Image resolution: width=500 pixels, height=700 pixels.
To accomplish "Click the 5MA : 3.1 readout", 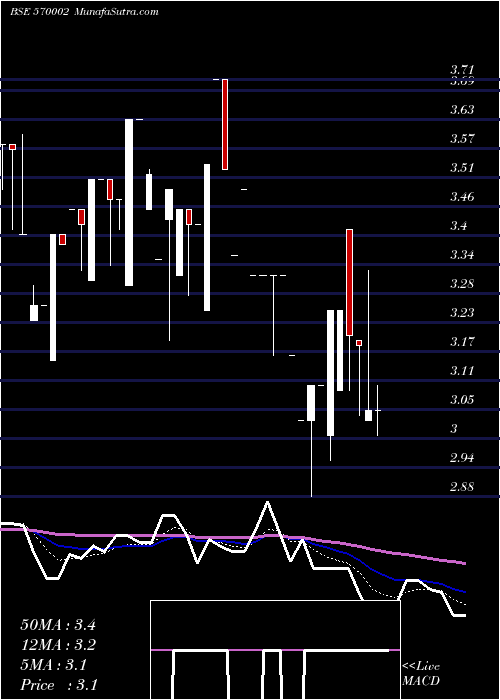I will (x=54, y=665).
